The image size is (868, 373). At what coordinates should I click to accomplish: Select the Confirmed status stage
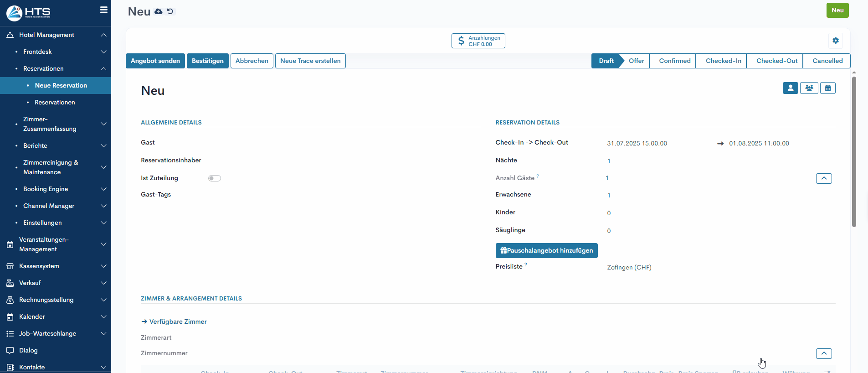674,61
